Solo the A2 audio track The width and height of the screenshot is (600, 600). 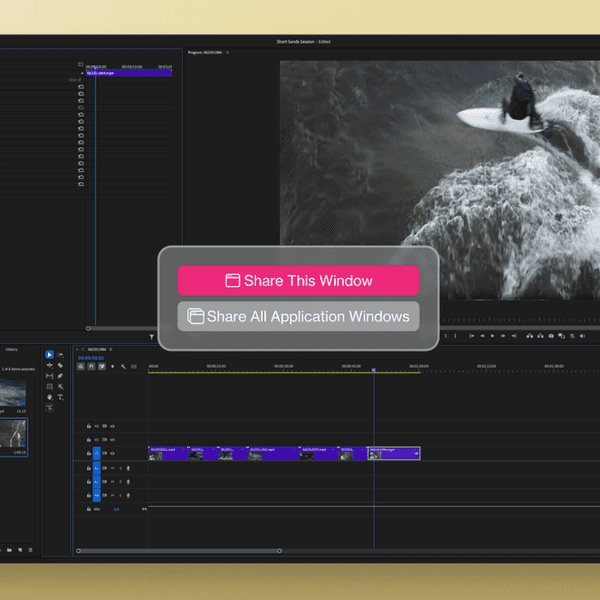121,482
